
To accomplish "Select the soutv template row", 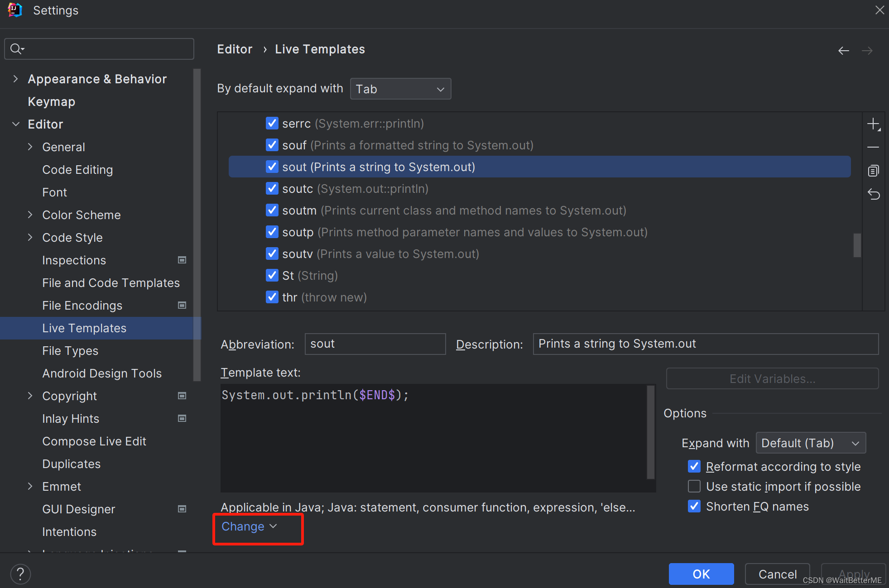I will (x=539, y=253).
